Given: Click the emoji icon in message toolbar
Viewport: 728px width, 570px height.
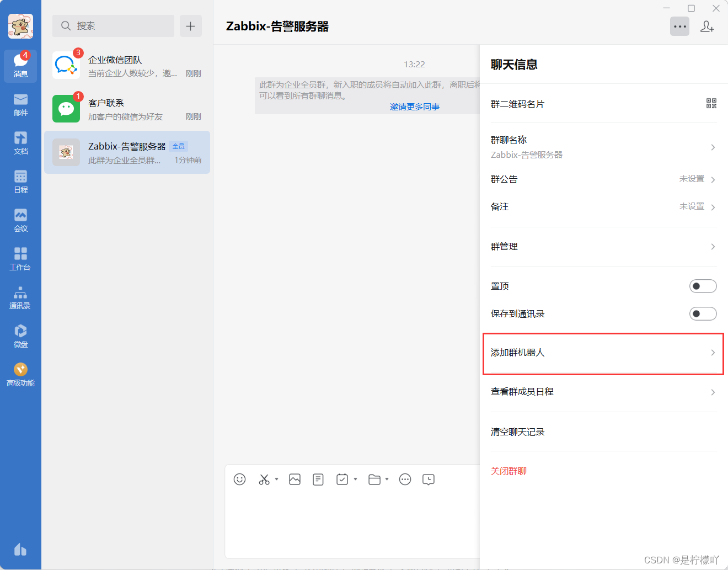Looking at the screenshot, I should [239, 479].
